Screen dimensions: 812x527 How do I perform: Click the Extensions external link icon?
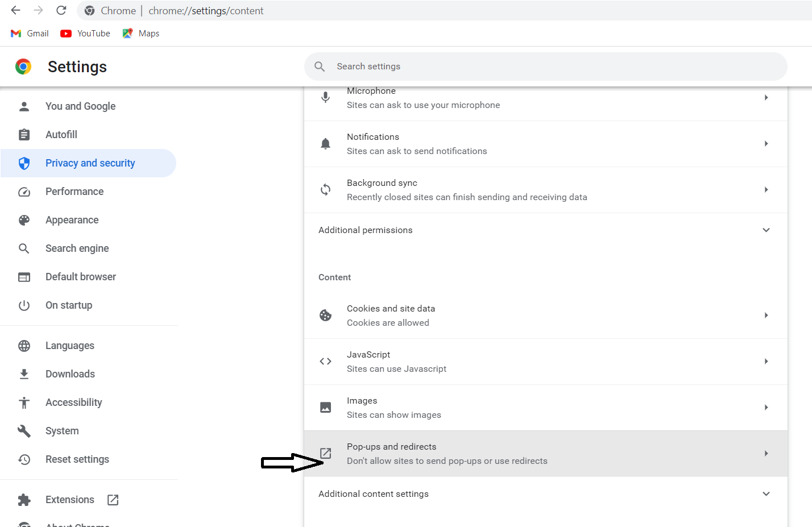pyautogui.click(x=113, y=500)
